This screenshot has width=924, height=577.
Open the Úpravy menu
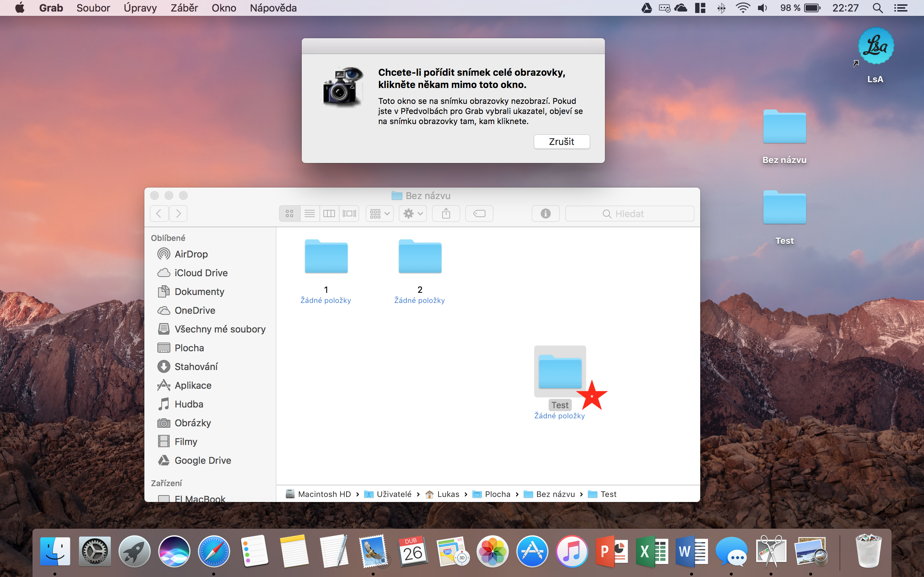140,8
